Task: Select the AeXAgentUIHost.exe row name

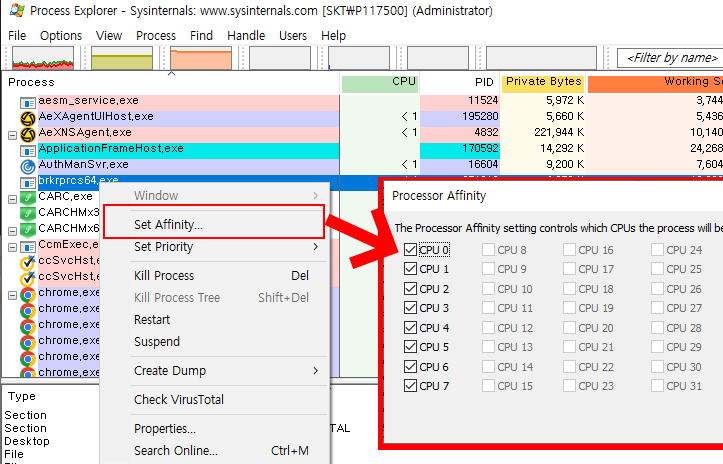Action: click(x=96, y=117)
